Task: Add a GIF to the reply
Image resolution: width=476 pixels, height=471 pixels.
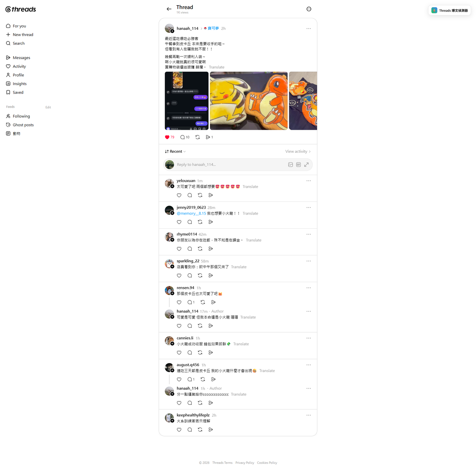Action: pyautogui.click(x=298, y=165)
